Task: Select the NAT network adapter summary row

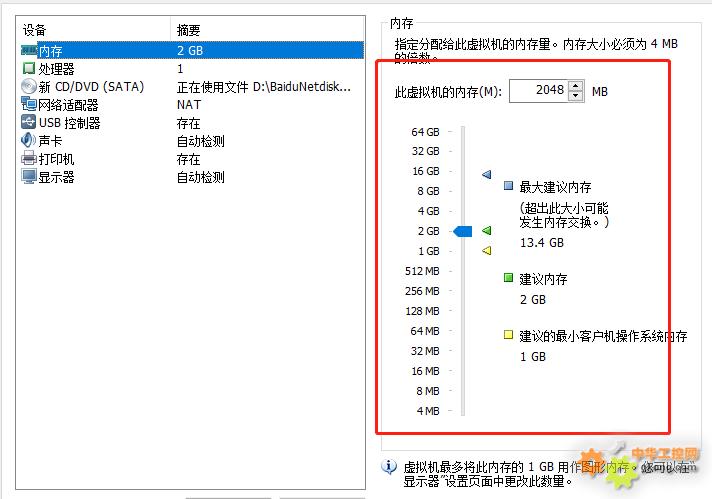Action: click(189, 105)
